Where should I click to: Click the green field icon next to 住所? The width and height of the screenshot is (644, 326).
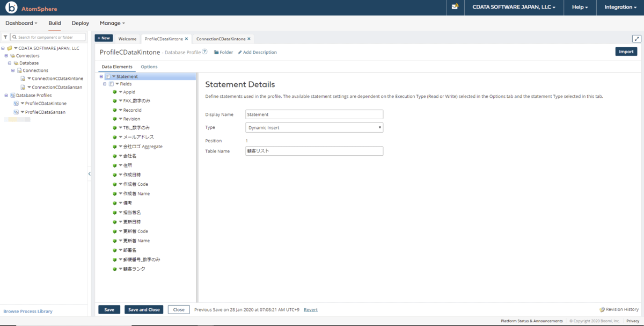(115, 165)
